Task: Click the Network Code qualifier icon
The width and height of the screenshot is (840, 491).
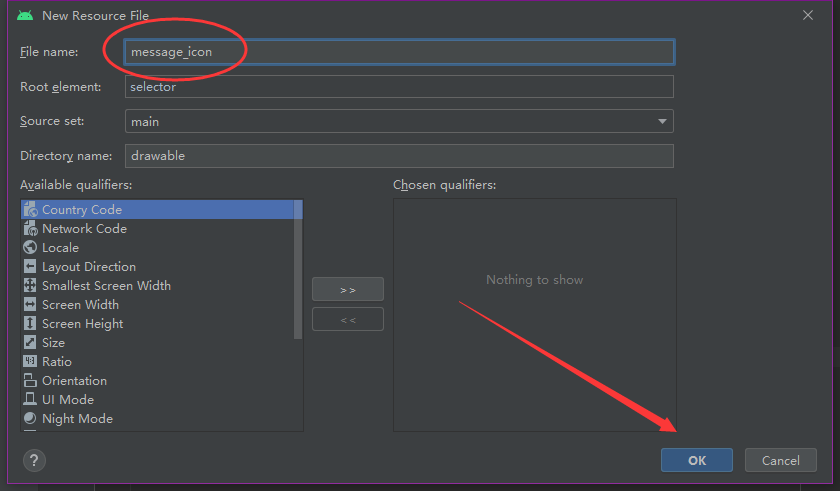Action: point(30,229)
